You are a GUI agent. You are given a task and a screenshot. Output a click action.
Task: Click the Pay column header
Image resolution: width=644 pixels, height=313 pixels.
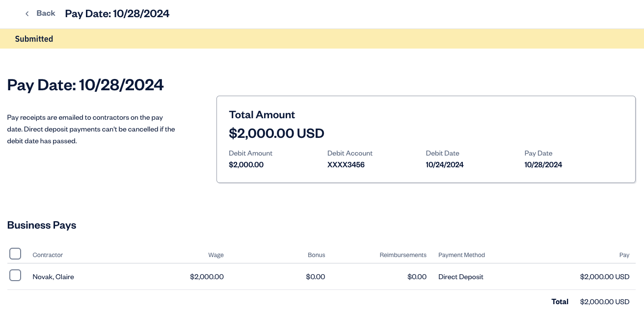point(624,255)
